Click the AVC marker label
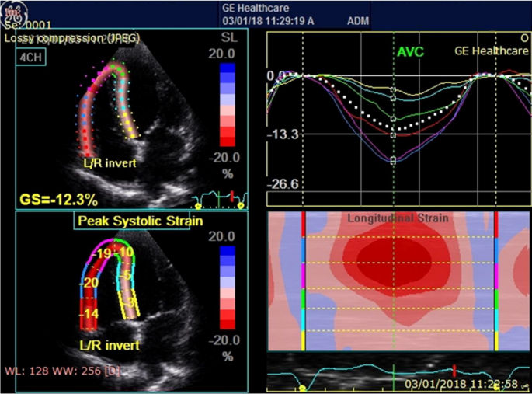This screenshot has width=532, height=394. 410,53
